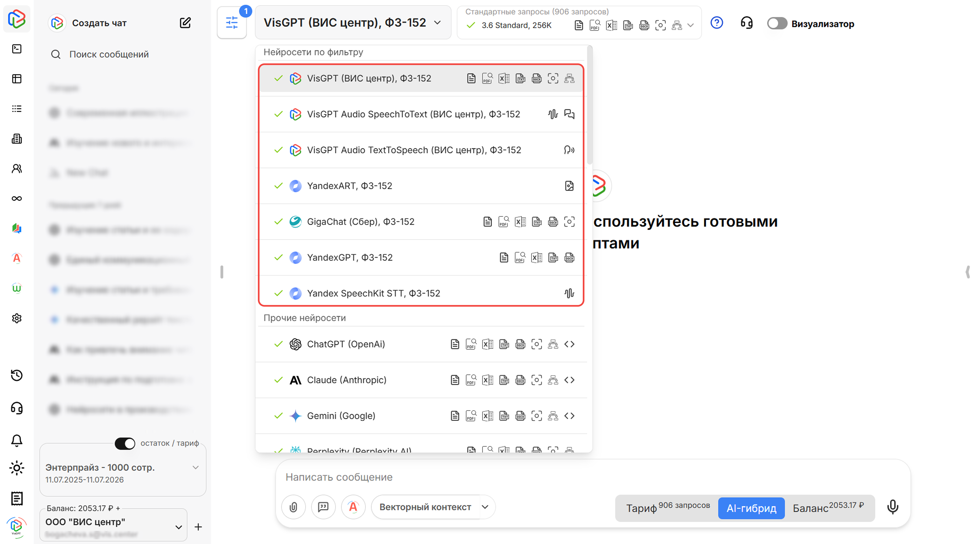The width and height of the screenshot is (980, 544).
Task: Select Claude (Anthropic) model
Action: [421, 380]
